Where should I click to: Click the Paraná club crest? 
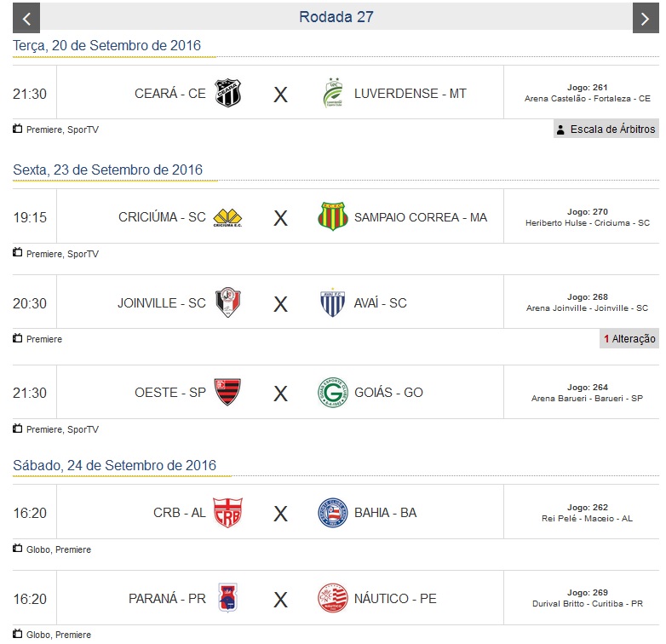[x=227, y=598]
